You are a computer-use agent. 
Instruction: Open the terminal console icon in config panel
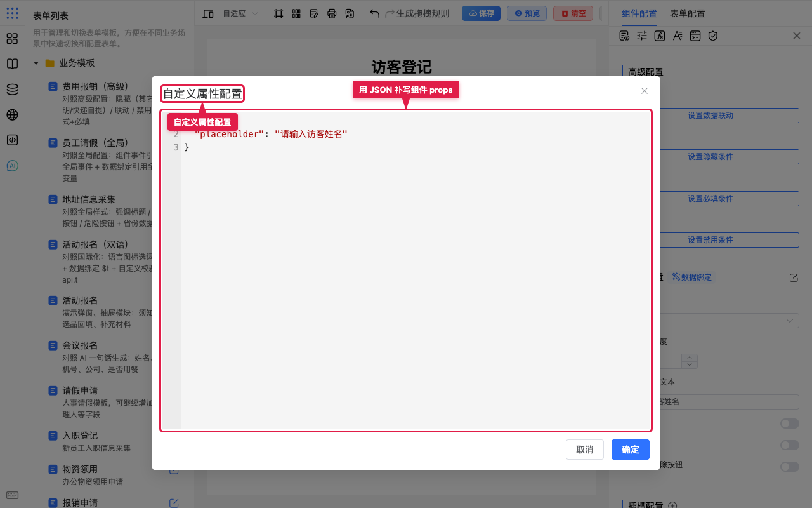pyautogui.click(x=695, y=36)
